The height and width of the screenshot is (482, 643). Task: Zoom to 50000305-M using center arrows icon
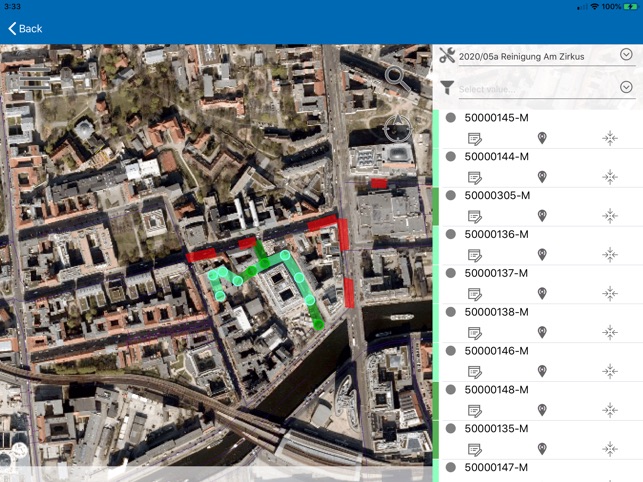610,216
